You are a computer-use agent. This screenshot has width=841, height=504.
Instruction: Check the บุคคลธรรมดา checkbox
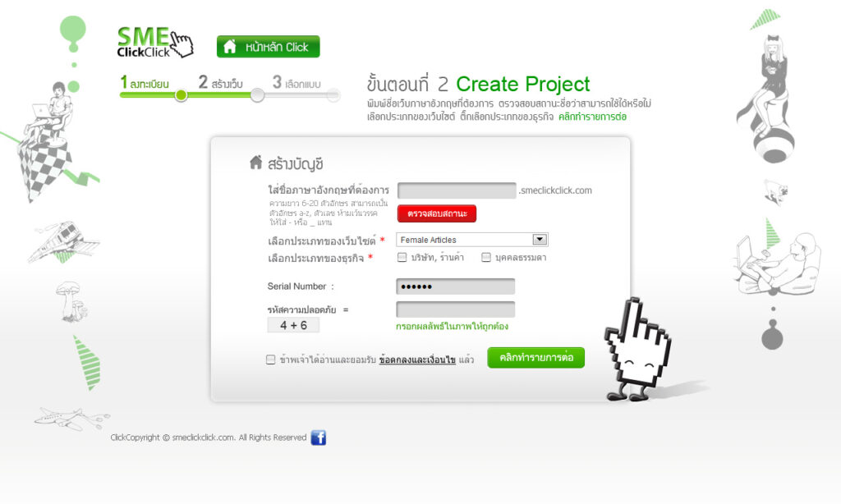click(x=486, y=258)
